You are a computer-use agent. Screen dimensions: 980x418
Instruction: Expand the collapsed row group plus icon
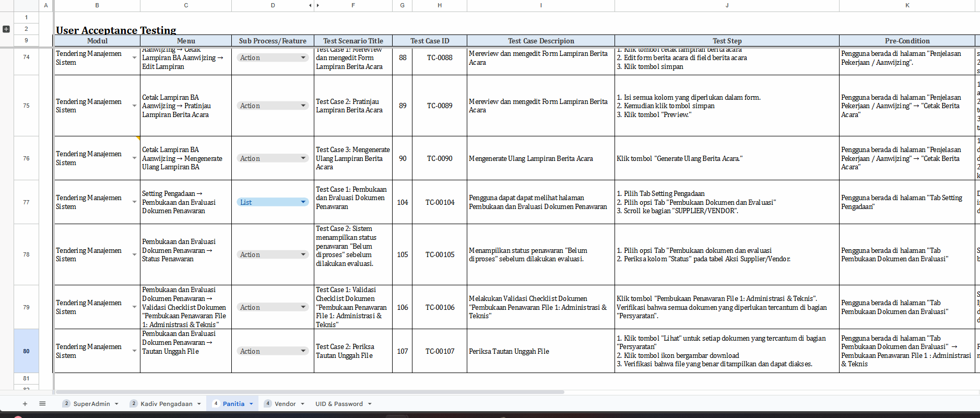pyautogui.click(x=6, y=29)
